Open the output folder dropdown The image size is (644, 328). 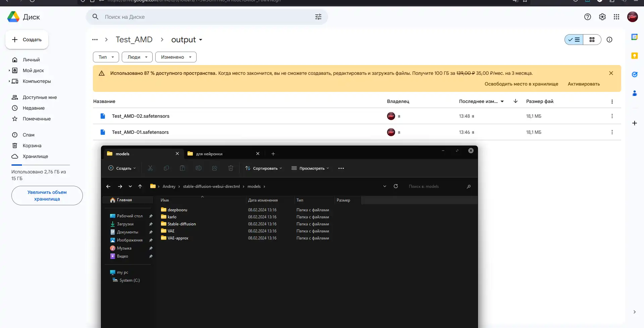[x=187, y=40]
